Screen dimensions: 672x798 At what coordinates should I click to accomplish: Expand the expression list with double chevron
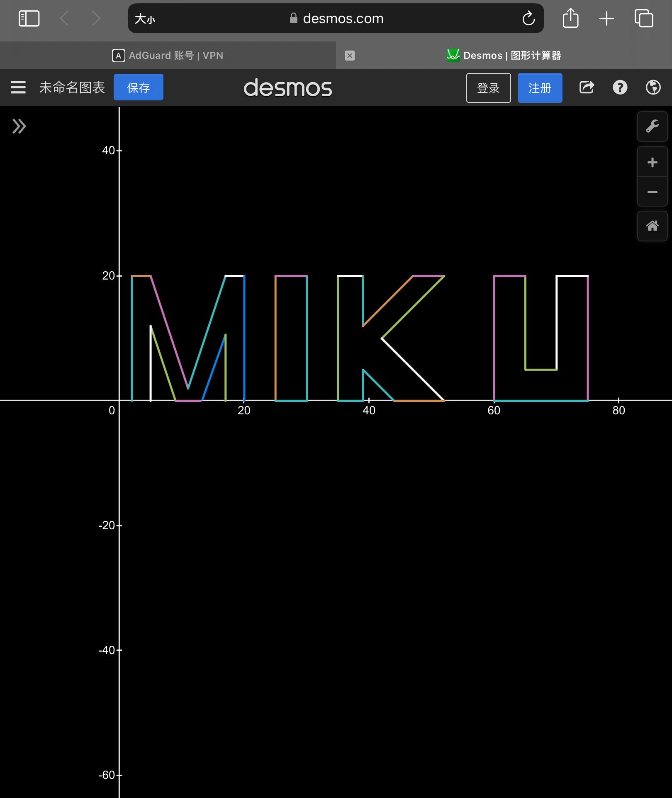click(x=19, y=126)
